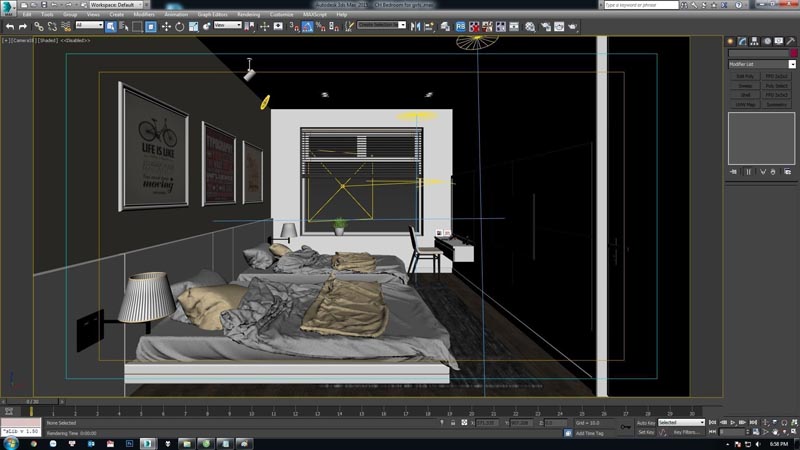Viewport: 800px width, 450px height.
Task: Open the Rendering menu
Action: [248, 15]
